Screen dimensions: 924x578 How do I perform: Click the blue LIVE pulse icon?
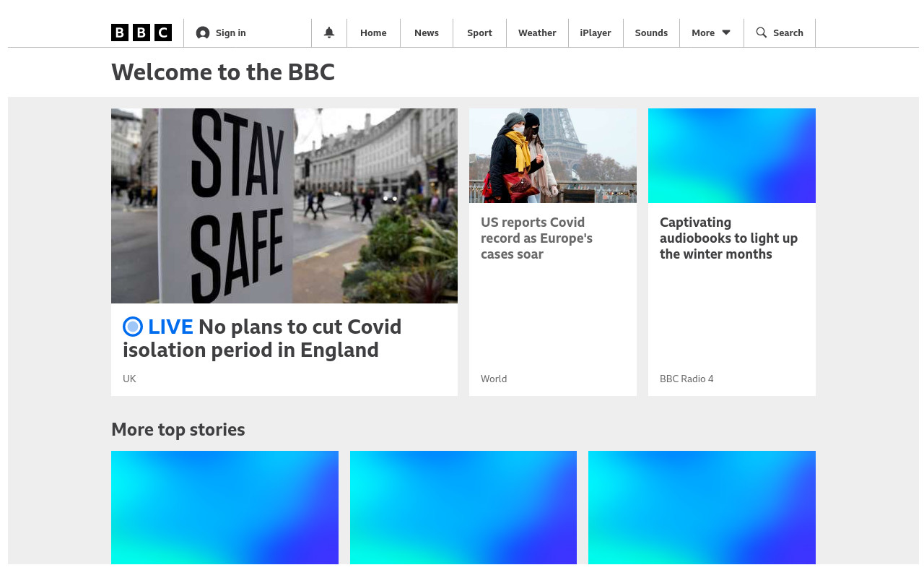(x=133, y=327)
